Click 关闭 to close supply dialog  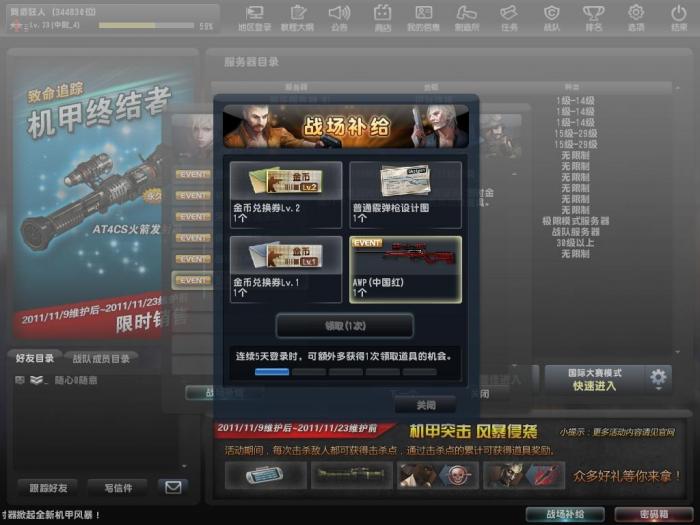click(426, 405)
